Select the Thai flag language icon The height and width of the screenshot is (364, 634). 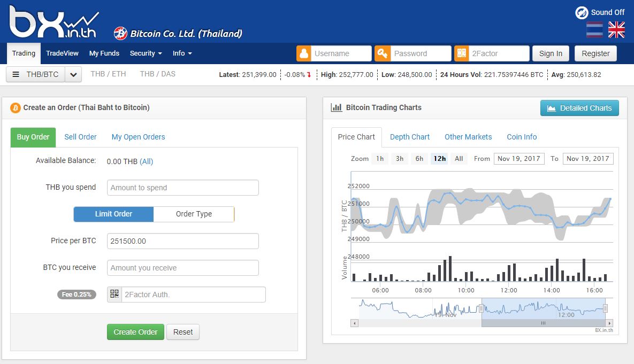[x=594, y=30]
